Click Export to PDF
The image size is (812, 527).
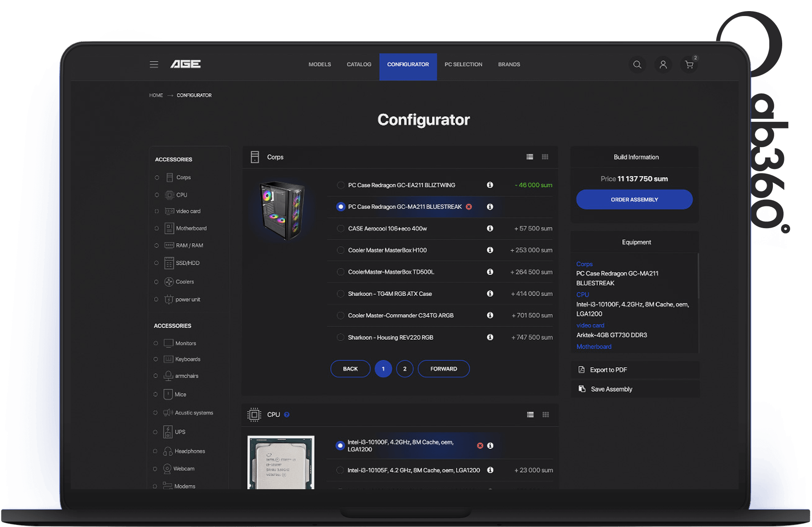tap(608, 370)
